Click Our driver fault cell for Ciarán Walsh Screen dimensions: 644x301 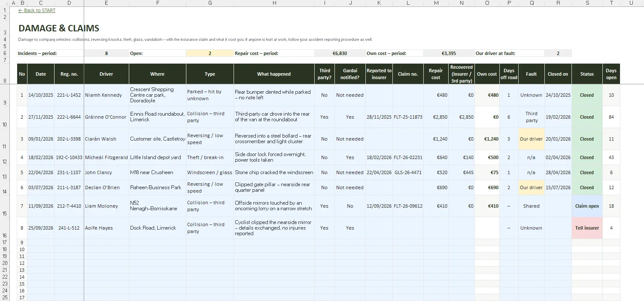coord(531,139)
